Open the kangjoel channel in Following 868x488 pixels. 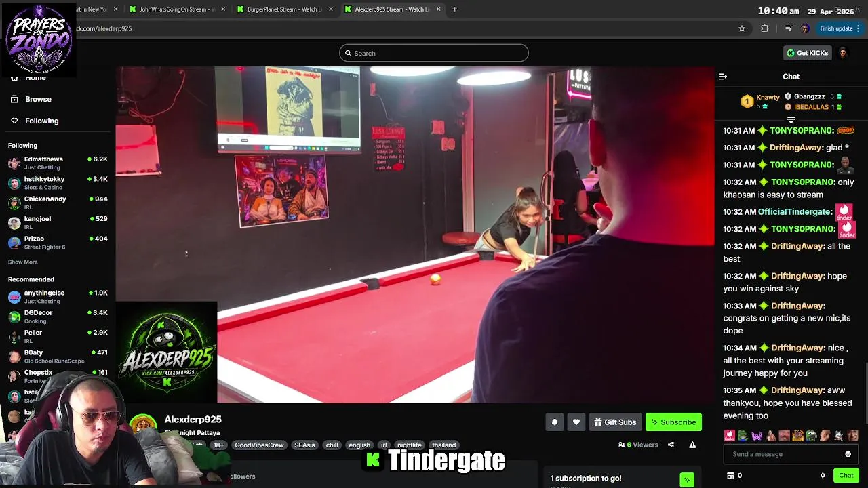click(57, 222)
